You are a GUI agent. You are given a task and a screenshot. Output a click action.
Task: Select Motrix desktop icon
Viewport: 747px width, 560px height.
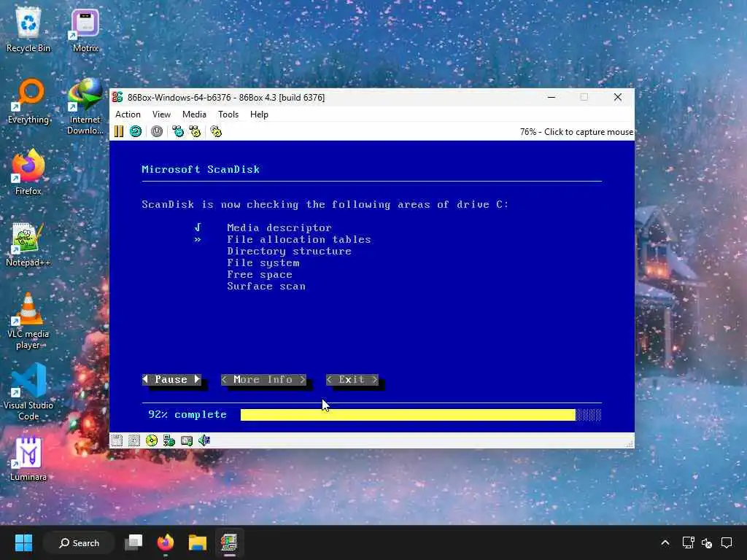85,29
